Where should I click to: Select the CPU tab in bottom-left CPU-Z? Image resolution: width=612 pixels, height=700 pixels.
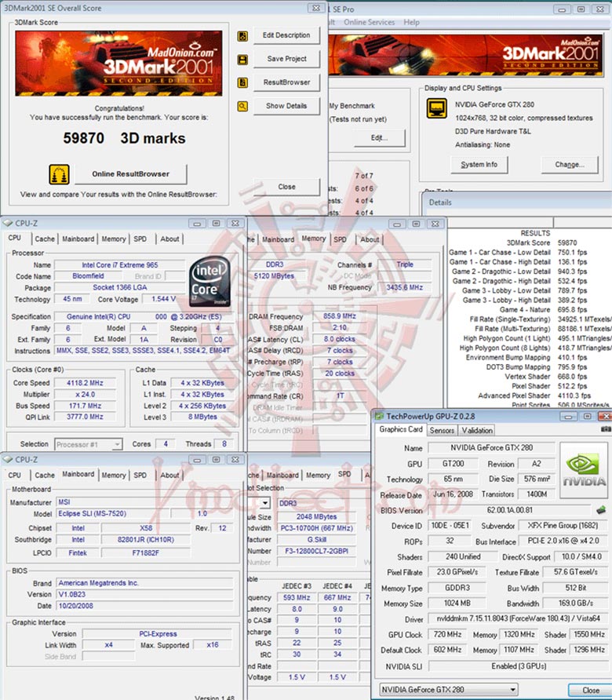pos(15,475)
